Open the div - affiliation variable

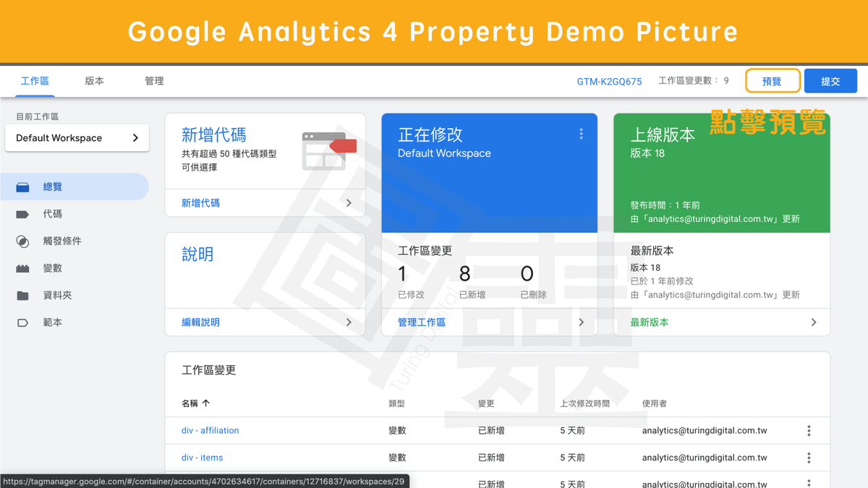pyautogui.click(x=210, y=431)
